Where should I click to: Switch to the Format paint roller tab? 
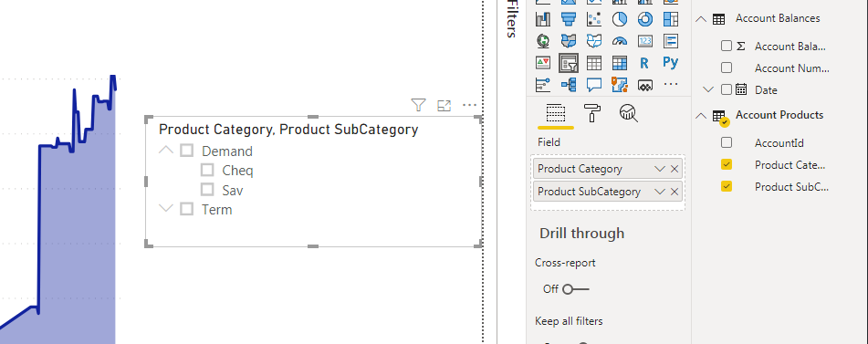[592, 113]
